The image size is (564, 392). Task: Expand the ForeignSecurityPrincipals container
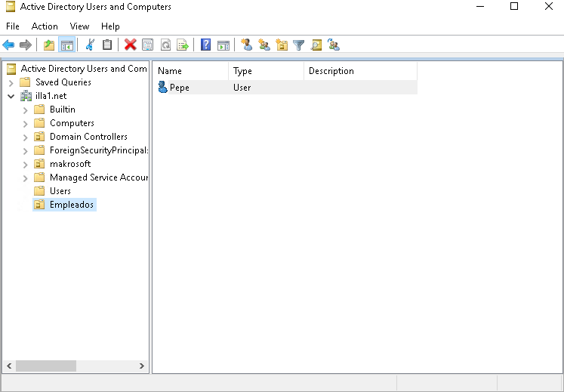(25, 151)
